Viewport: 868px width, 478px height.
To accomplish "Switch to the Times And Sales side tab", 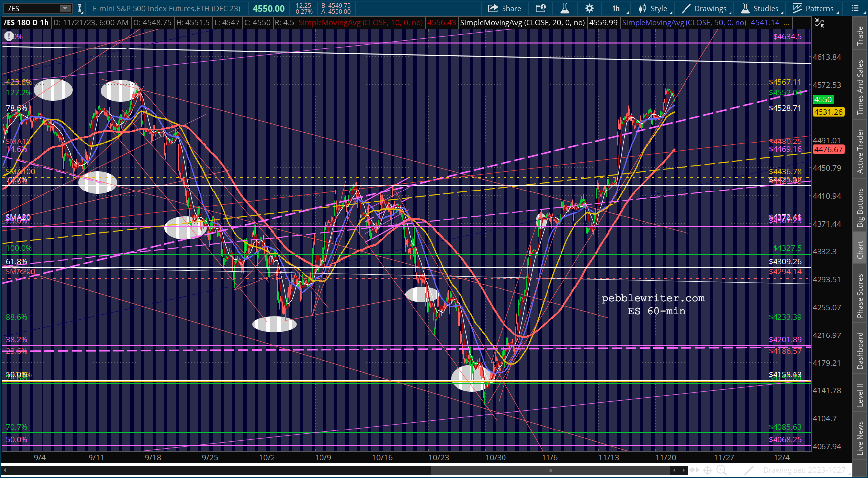I will (860, 88).
